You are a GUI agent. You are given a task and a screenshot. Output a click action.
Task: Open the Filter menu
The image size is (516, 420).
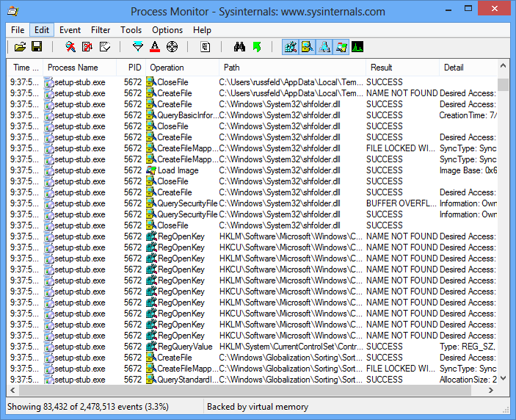tap(101, 30)
